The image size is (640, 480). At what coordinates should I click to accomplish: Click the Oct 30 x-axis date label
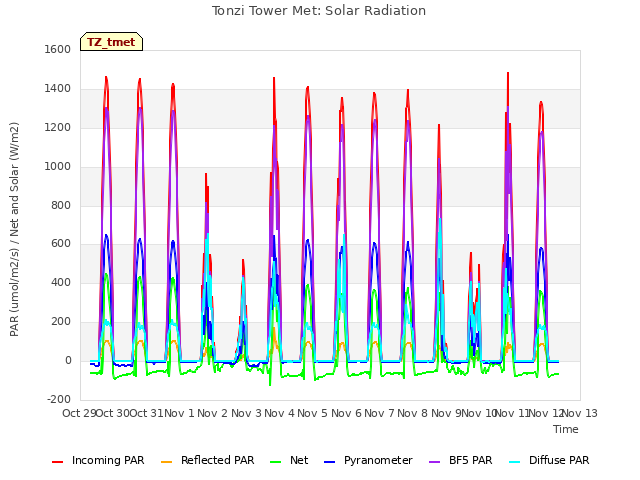coord(112,413)
